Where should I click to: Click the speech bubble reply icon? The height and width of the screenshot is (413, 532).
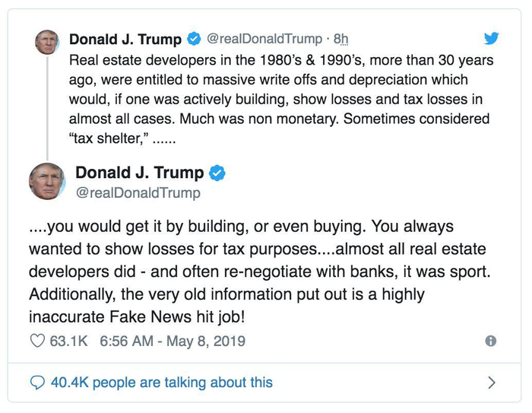point(37,382)
